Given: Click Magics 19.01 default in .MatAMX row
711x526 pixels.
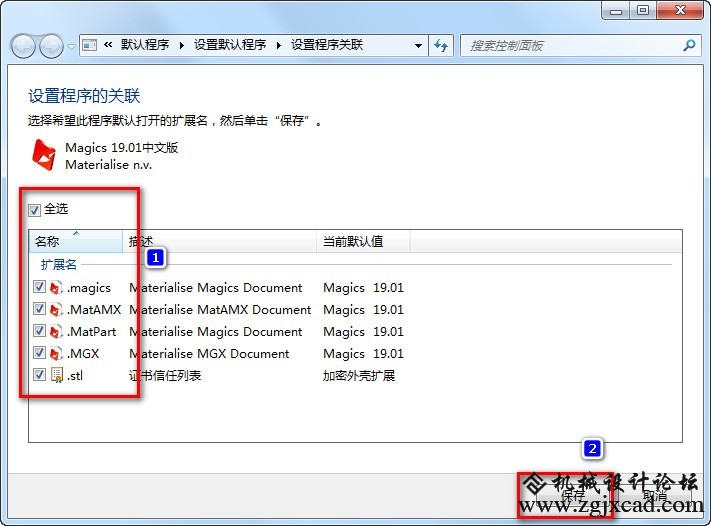Looking at the screenshot, I should click(363, 310).
